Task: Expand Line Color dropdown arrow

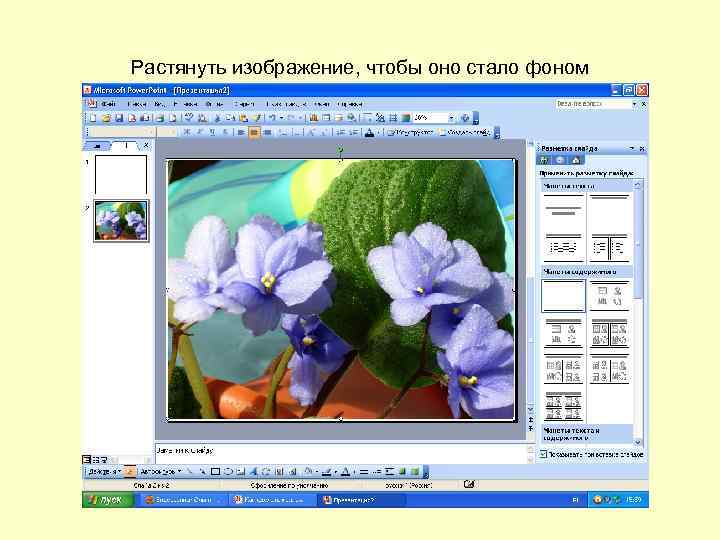Action: [x=336, y=472]
